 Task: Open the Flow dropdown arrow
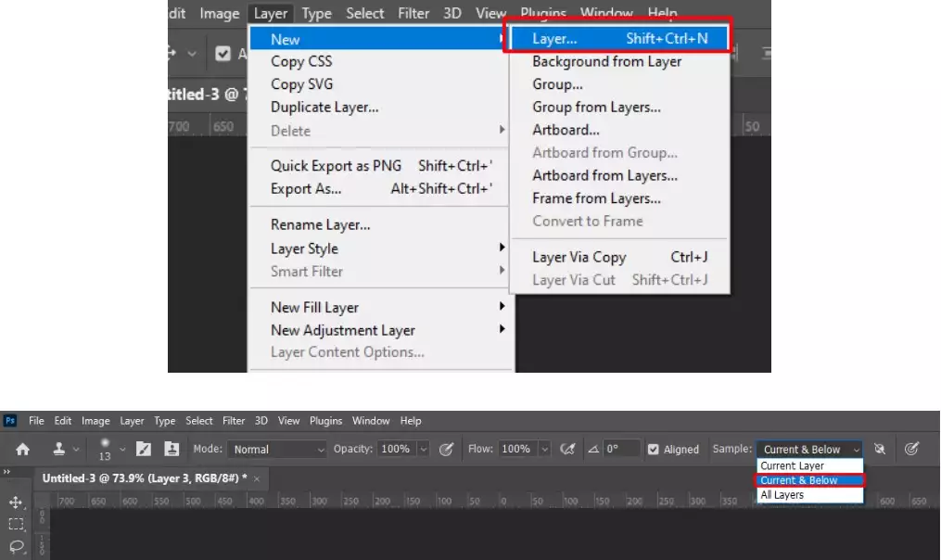(x=544, y=449)
